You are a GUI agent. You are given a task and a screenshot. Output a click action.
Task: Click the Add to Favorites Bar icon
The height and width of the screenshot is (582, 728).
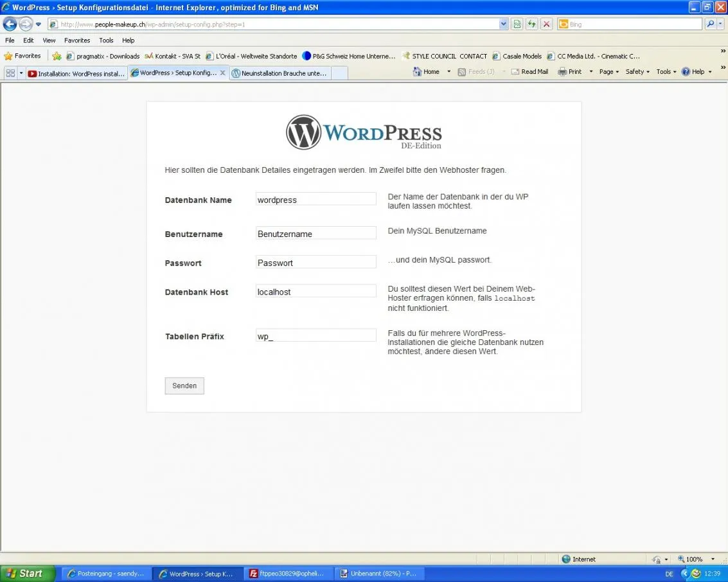point(57,56)
